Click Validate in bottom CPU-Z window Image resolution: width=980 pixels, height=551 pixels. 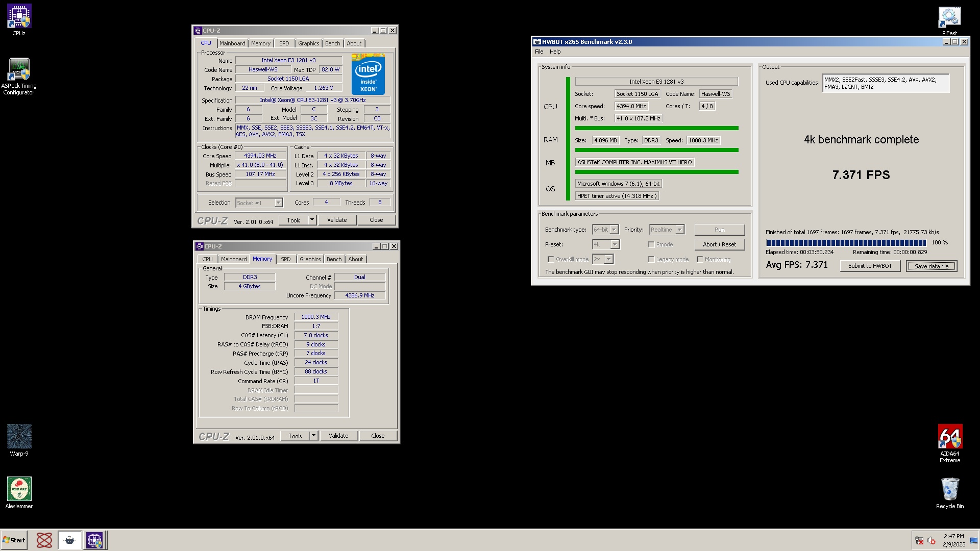338,436
